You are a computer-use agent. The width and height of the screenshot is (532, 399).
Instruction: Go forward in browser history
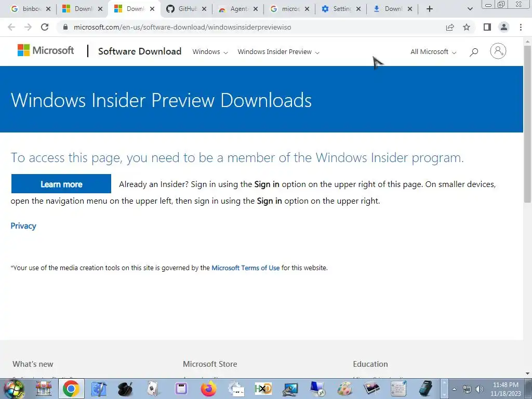(x=28, y=27)
